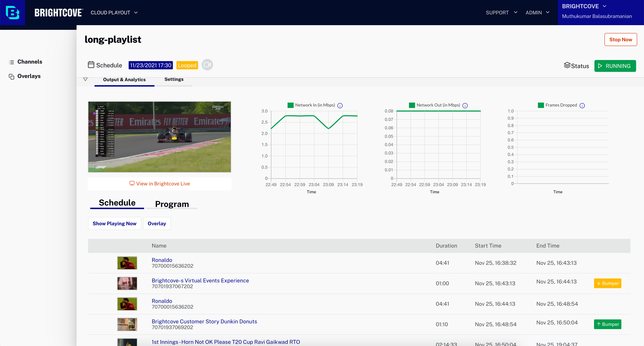Open the Support dropdown menu
644x346 pixels.
pyautogui.click(x=501, y=12)
